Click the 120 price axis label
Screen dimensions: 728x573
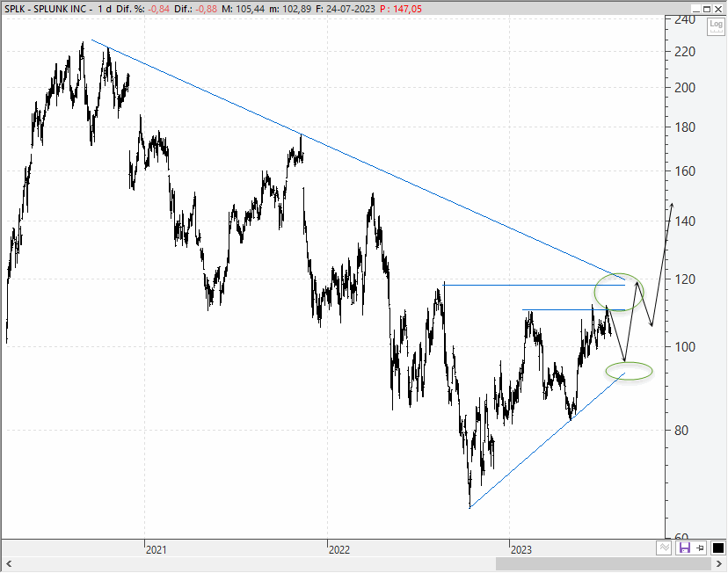685,279
